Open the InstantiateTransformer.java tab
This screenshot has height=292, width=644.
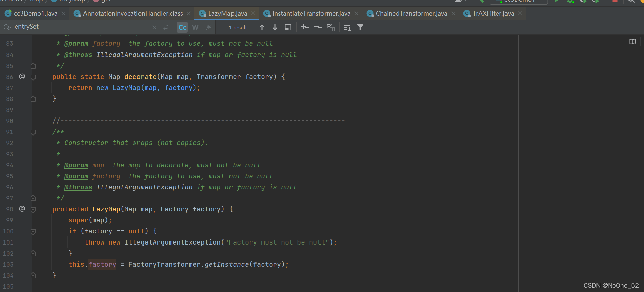click(311, 13)
